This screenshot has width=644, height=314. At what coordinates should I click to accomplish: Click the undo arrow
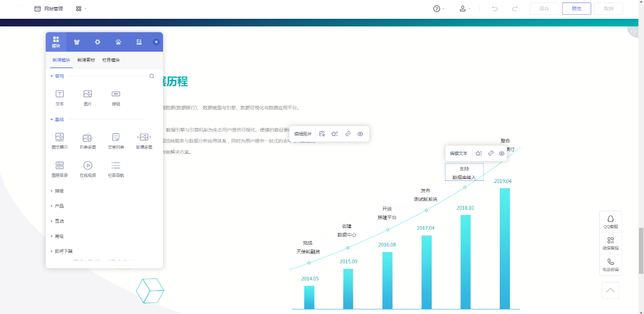click(495, 9)
